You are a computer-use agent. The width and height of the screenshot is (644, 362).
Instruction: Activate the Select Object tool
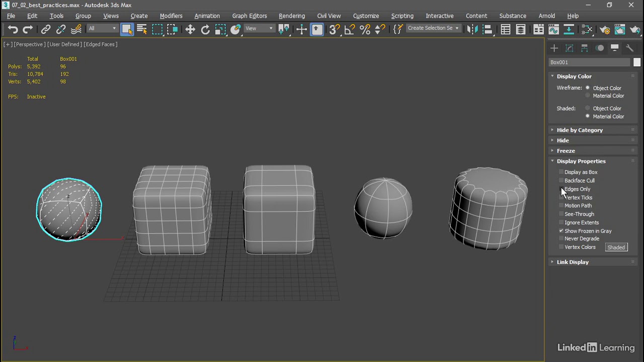[127, 30]
